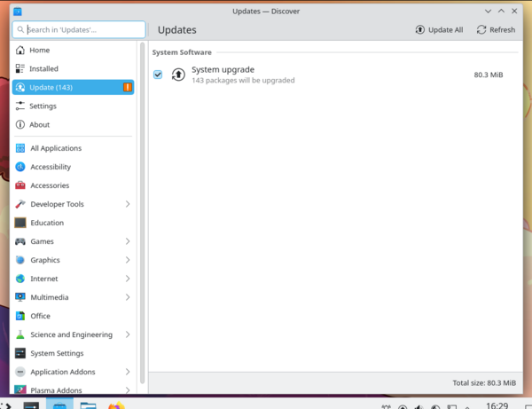Open the About sidebar item
532x409 pixels.
(x=39, y=124)
